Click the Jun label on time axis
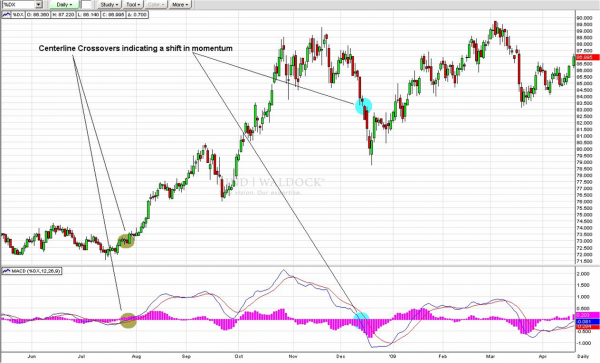 31,356
